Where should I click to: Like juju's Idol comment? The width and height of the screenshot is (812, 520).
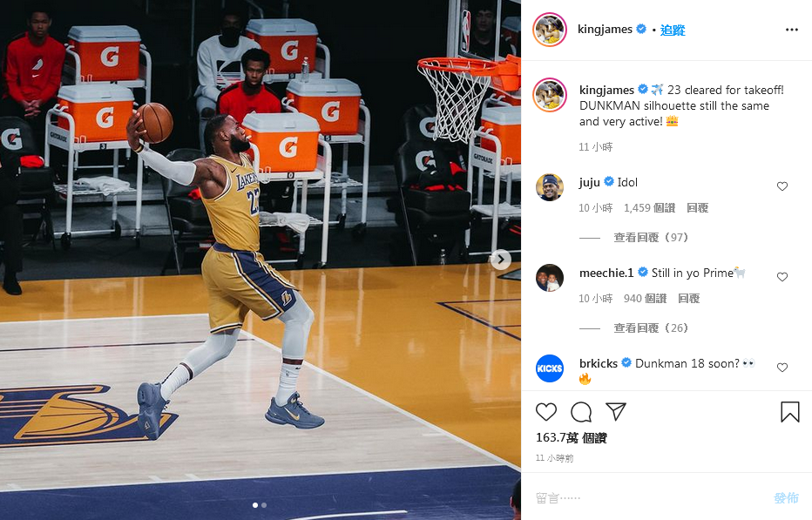pos(782,186)
